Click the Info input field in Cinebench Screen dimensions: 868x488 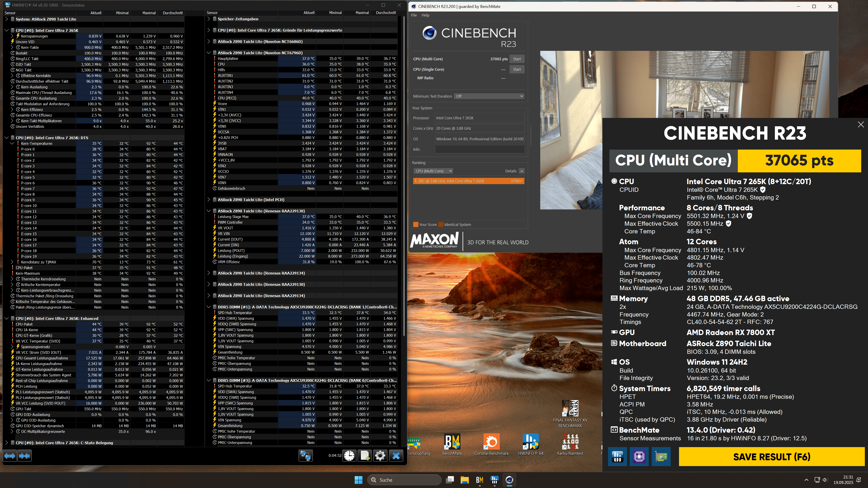pyautogui.click(x=479, y=149)
